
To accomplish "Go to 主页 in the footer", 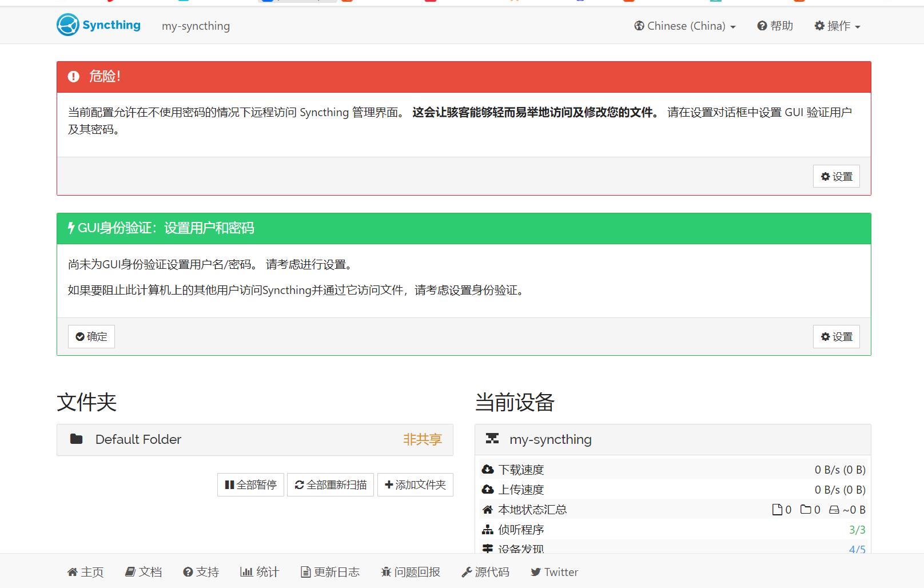I will (x=85, y=572).
